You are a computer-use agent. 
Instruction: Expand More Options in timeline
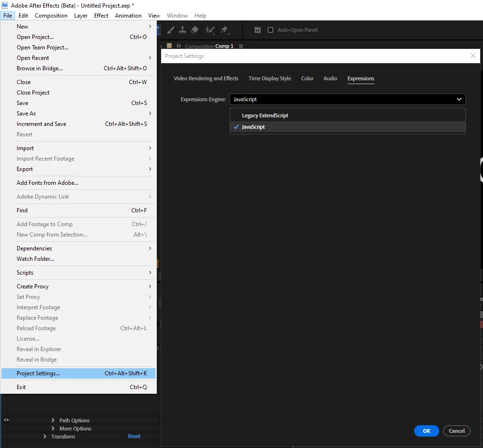53,429
